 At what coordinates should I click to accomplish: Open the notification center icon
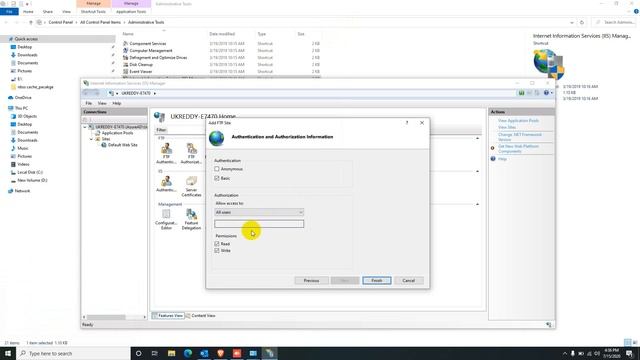[629, 353]
